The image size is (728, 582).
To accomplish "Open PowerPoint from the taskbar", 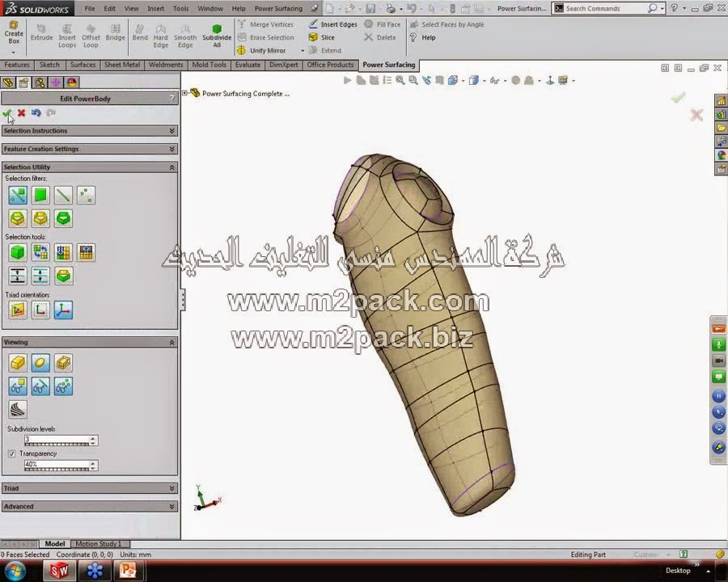I will click(128, 571).
